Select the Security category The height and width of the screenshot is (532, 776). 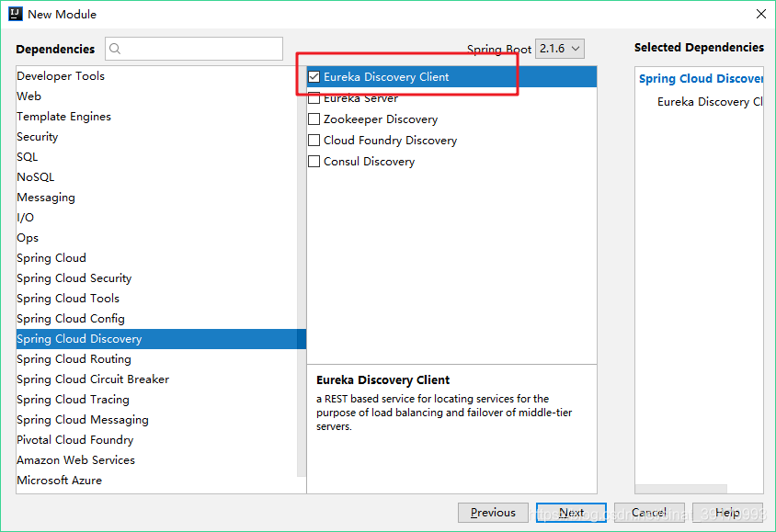(x=156, y=137)
